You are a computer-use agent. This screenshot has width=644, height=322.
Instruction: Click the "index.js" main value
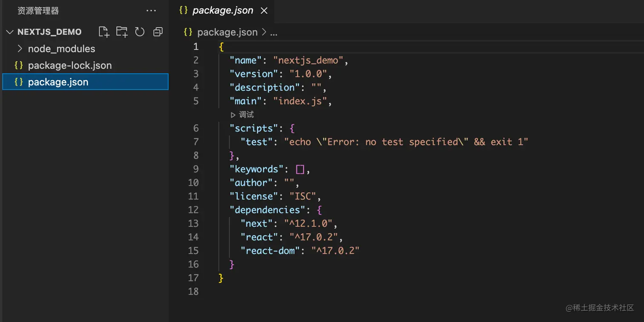[300, 101]
